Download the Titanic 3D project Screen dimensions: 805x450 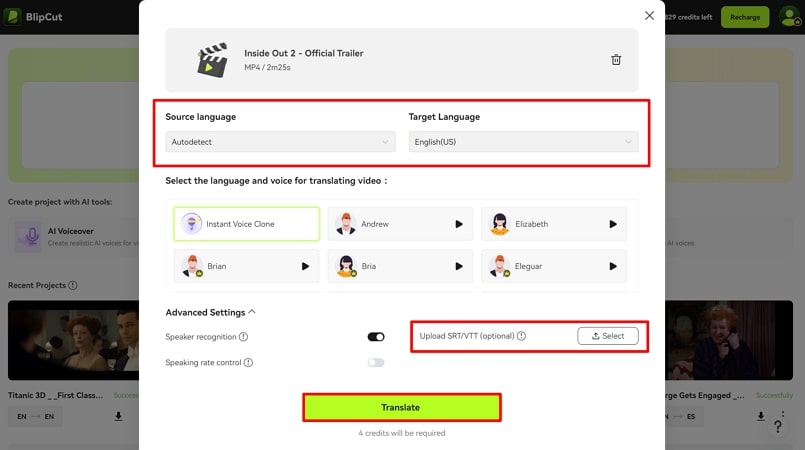click(118, 416)
